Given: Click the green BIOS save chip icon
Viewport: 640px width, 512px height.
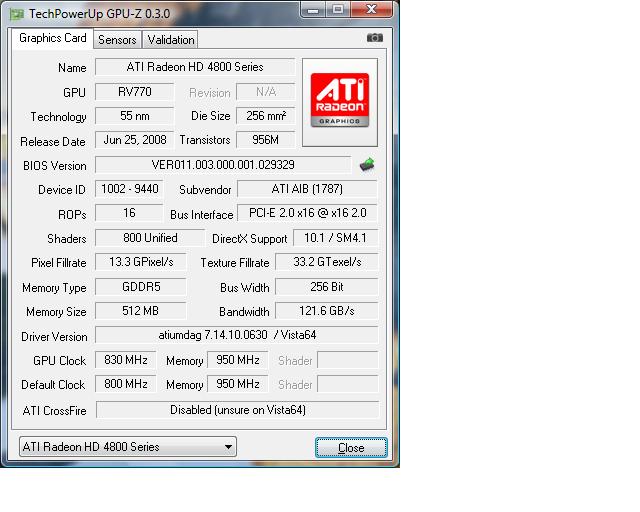Looking at the screenshot, I should click(x=367, y=164).
